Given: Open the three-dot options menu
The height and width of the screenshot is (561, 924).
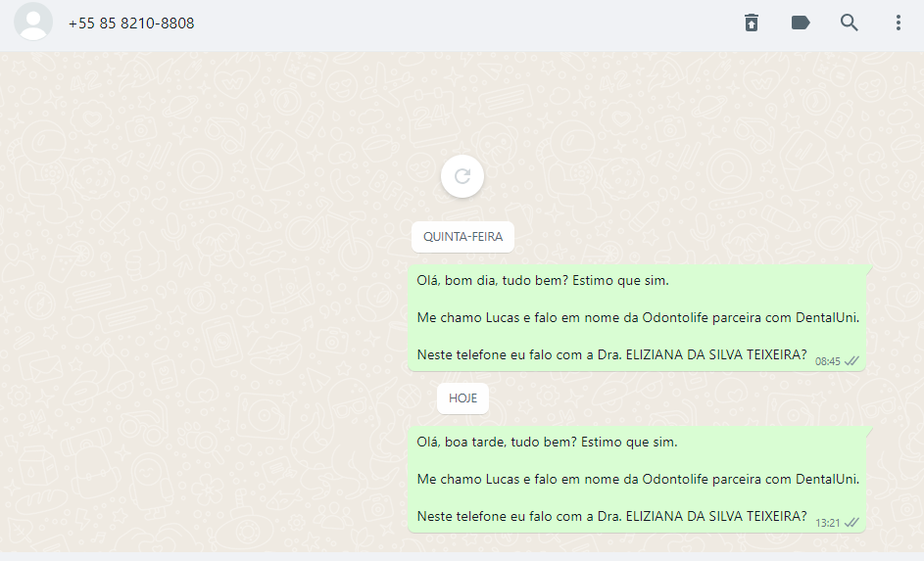Looking at the screenshot, I should pos(899,23).
